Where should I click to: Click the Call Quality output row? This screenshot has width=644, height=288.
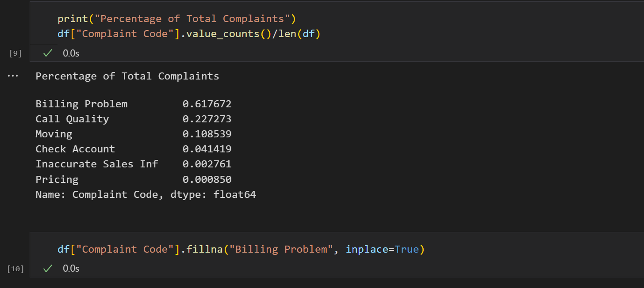[72, 119]
